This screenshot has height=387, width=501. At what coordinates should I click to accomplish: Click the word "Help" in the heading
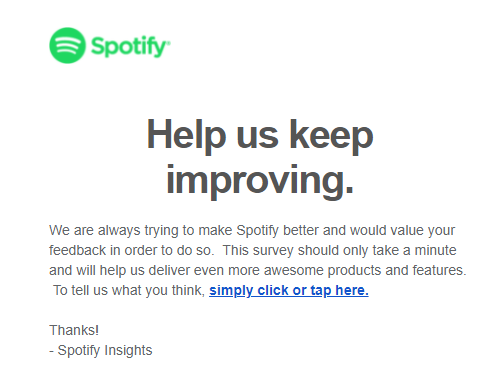(x=186, y=136)
